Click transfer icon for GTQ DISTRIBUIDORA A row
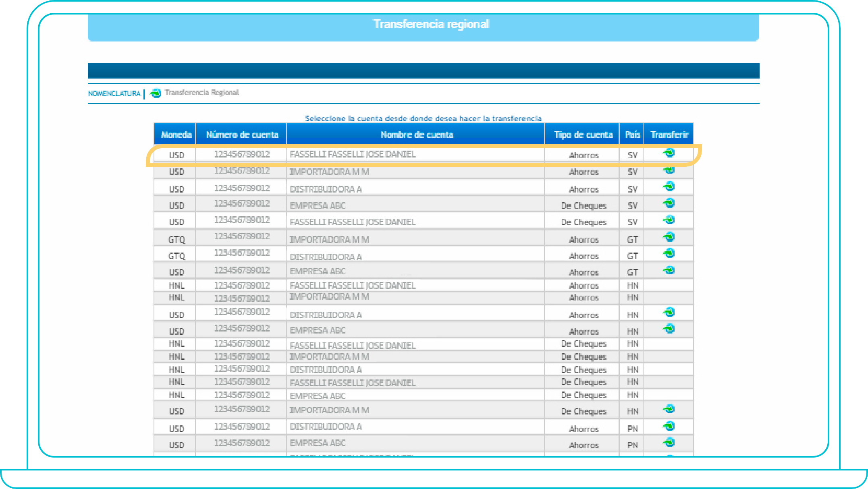 pyautogui.click(x=669, y=253)
